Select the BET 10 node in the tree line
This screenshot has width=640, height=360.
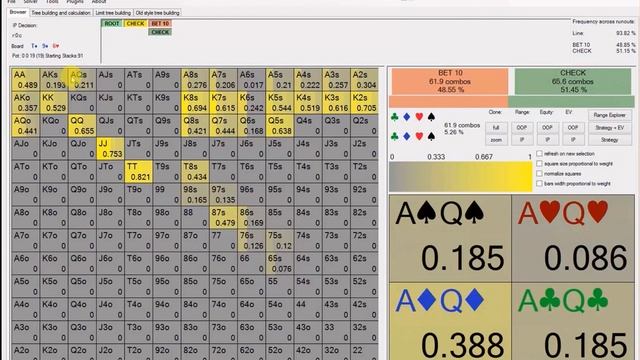click(160, 24)
